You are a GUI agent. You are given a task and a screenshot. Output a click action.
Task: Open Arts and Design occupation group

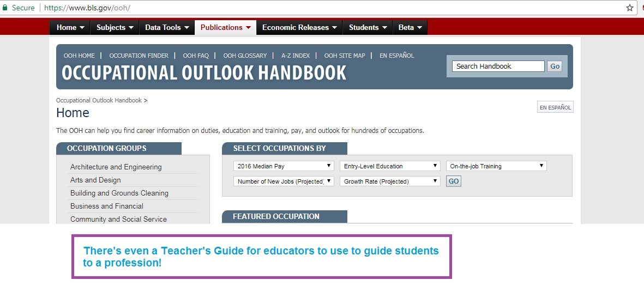pos(95,180)
